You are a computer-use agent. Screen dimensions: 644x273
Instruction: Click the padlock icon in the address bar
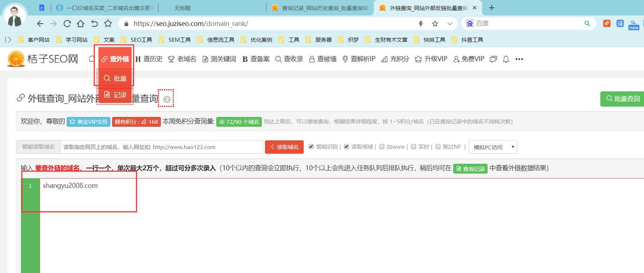click(126, 24)
